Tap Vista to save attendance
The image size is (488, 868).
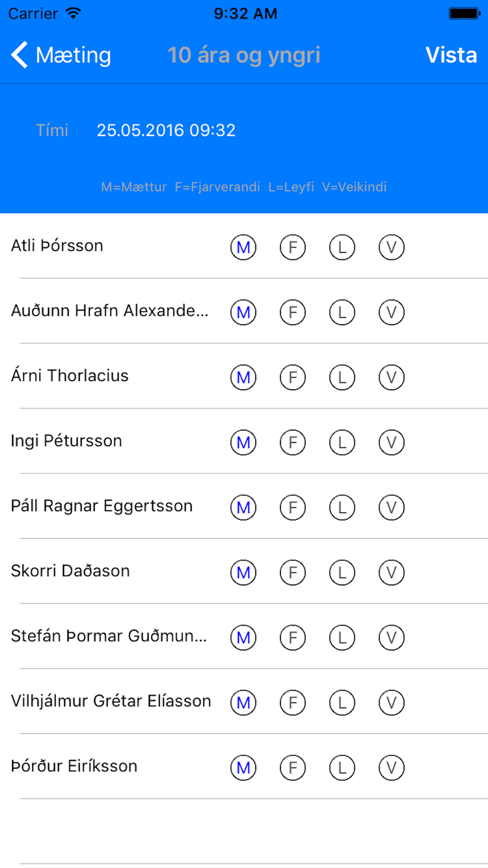[x=451, y=55]
